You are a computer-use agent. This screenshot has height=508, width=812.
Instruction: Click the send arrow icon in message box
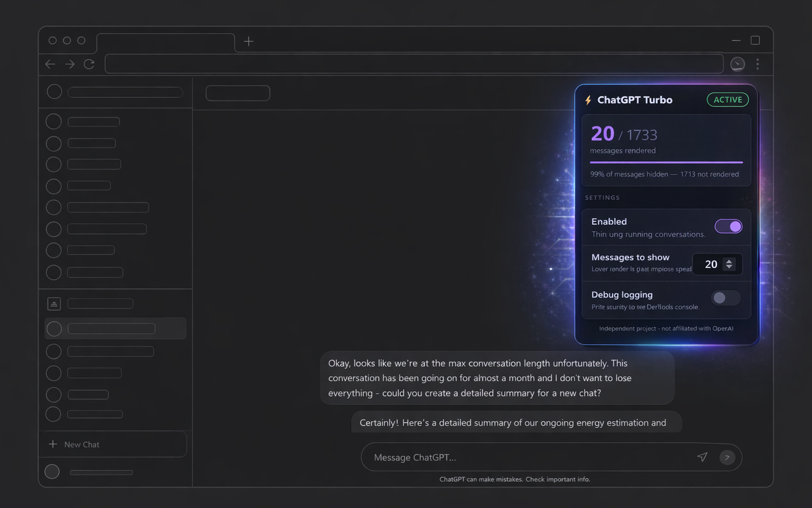[702, 457]
